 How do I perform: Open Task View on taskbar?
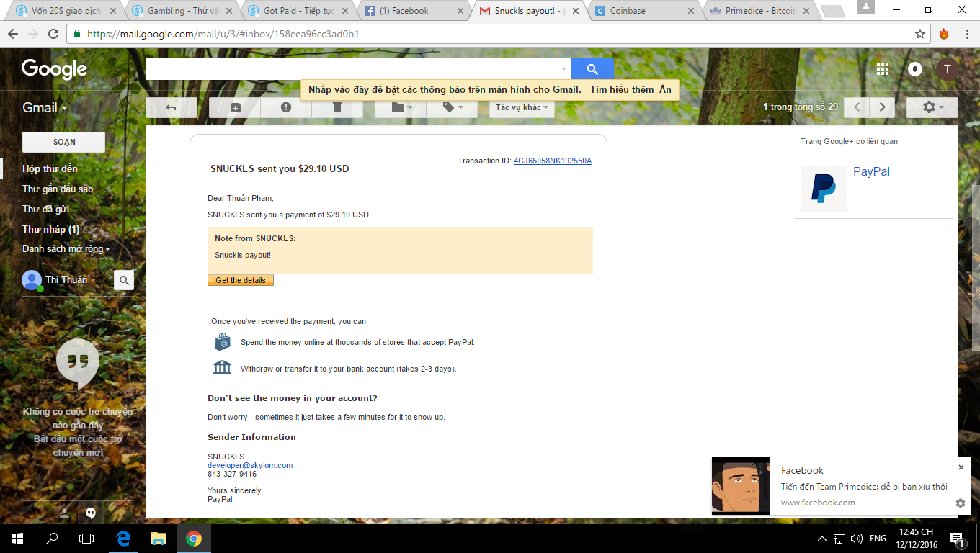click(x=86, y=538)
